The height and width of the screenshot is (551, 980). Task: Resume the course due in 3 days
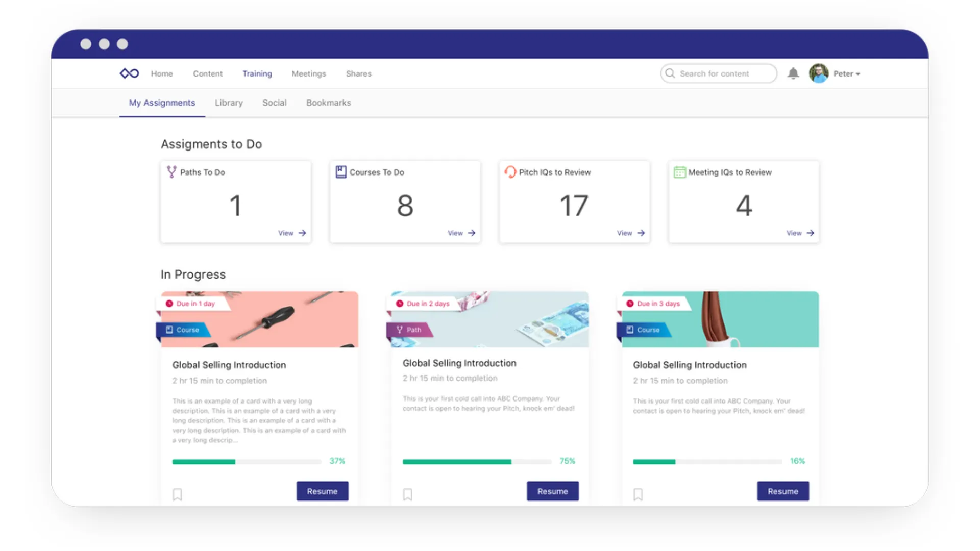tap(782, 491)
